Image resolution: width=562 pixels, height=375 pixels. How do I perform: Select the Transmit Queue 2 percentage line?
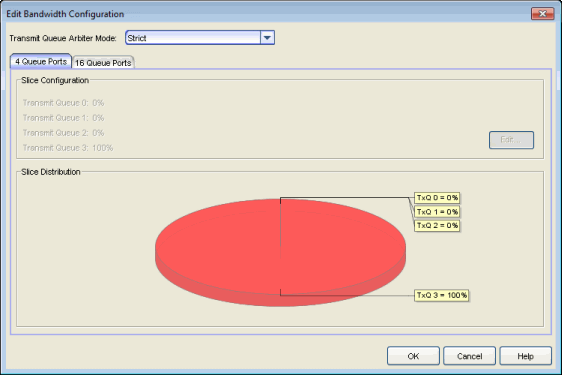63,133
